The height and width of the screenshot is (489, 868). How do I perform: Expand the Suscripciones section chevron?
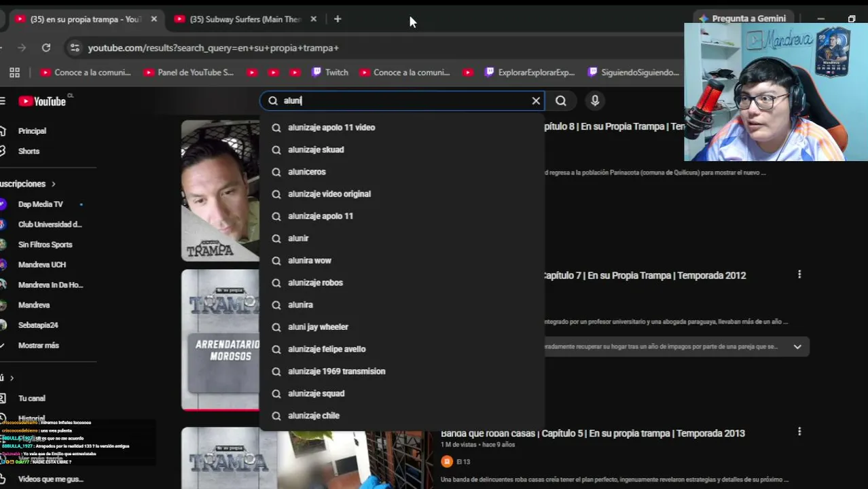(53, 184)
